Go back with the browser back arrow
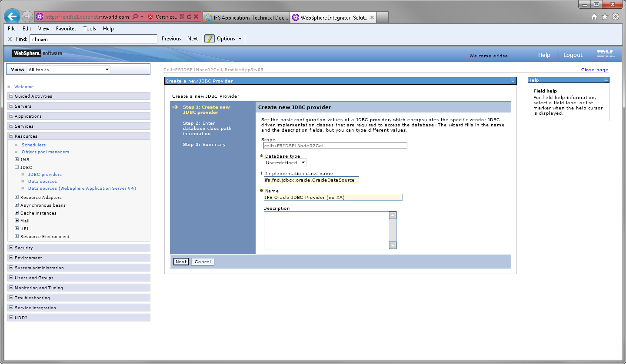Image resolution: width=626 pixels, height=364 pixels. pyautogui.click(x=12, y=17)
